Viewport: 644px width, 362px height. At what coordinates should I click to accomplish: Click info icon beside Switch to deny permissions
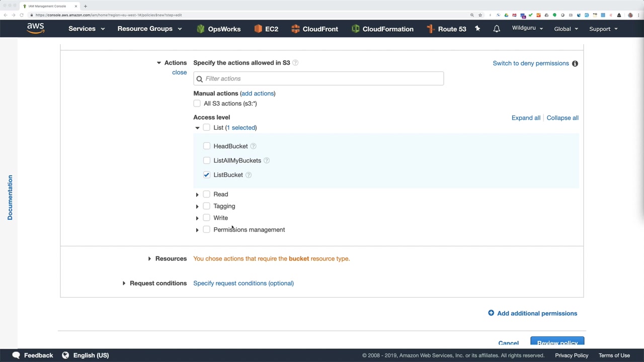click(x=575, y=63)
